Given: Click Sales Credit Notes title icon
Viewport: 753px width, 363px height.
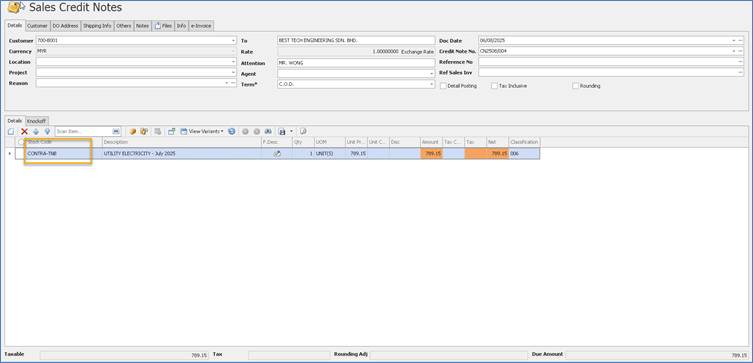Looking at the screenshot, I should click(x=16, y=7).
